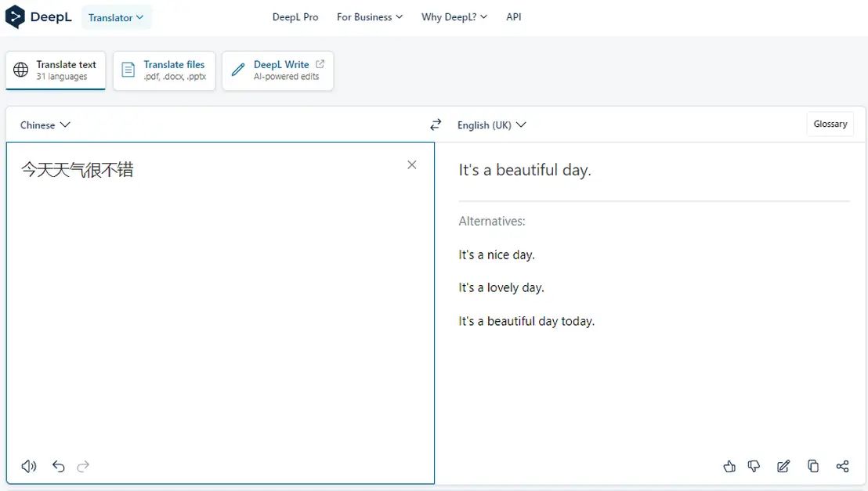Click the translated text "It's a beautiful day."
This screenshot has height=491, width=868.
click(x=525, y=170)
